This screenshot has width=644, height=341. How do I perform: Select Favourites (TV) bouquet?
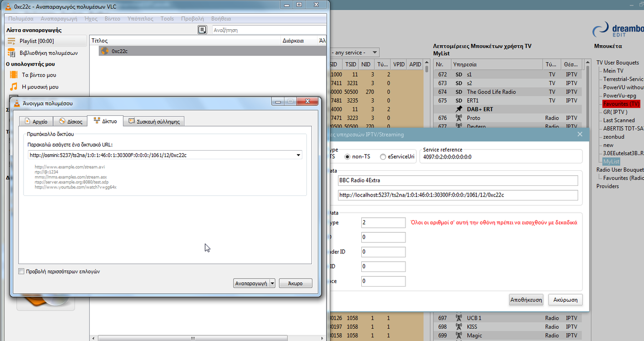point(621,104)
